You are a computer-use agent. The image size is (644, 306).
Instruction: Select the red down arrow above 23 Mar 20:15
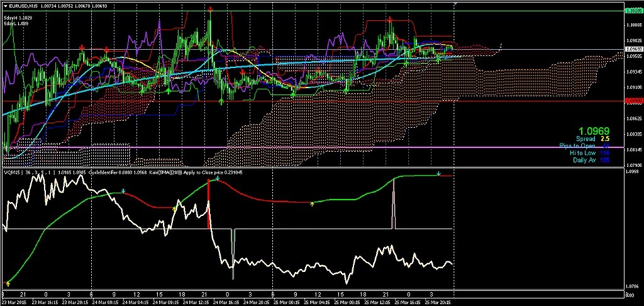[82, 48]
